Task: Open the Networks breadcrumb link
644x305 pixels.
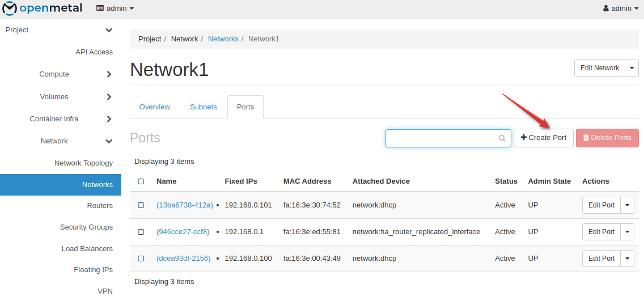Action: [223, 39]
